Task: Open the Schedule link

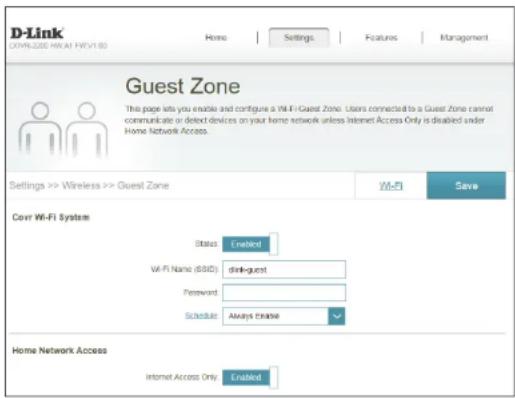Action: pos(201,315)
